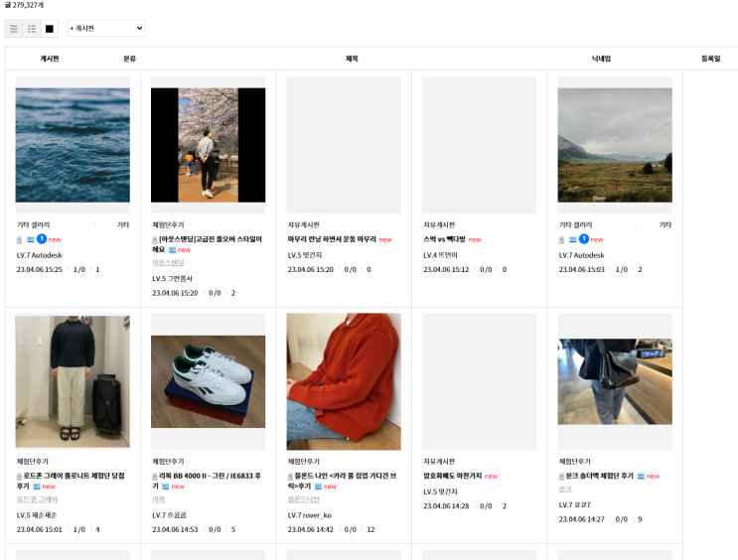Click the 'LV.7 rover_ko' nickname
The image size is (738, 560).
310,515
